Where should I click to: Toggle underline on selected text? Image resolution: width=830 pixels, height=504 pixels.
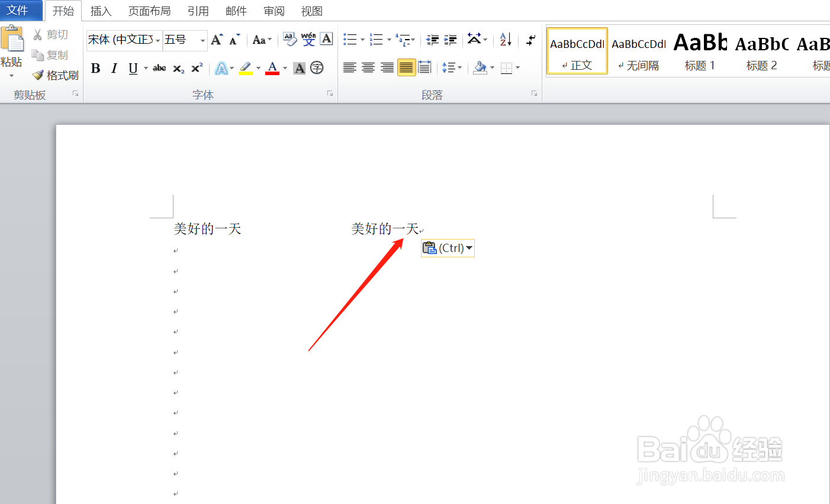[131, 68]
